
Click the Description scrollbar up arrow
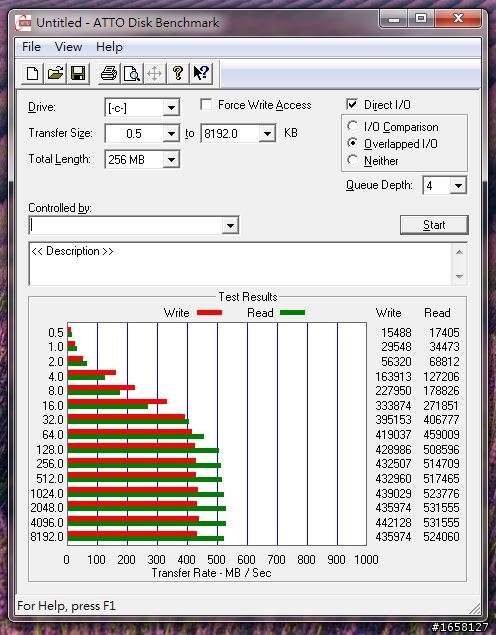[x=459, y=252]
